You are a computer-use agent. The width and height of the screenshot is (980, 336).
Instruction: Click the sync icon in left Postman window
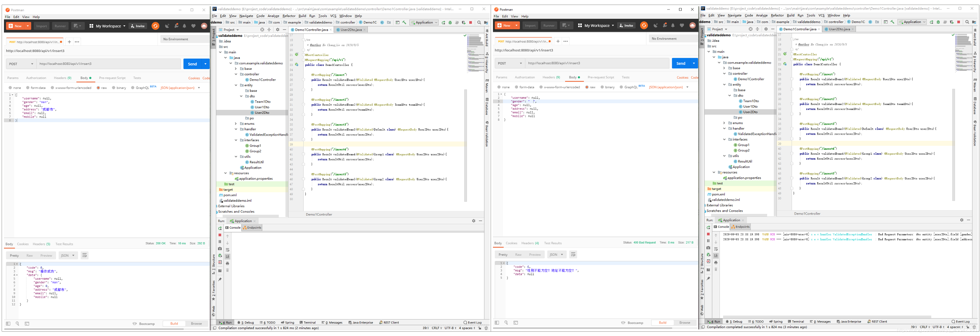click(x=155, y=26)
